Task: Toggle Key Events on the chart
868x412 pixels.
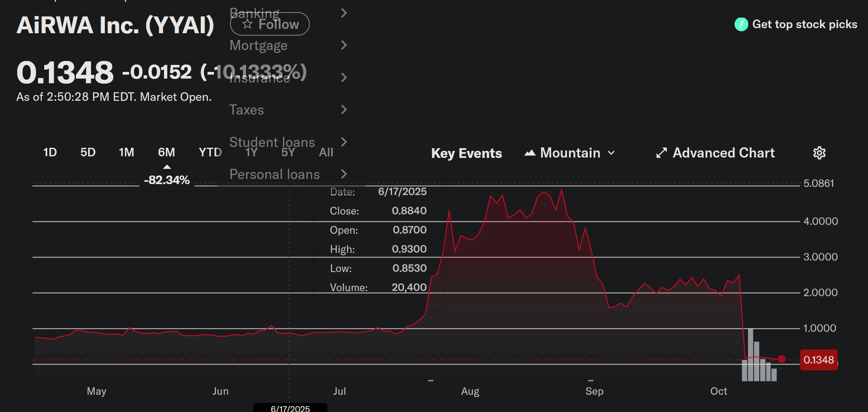Action: 466,153
